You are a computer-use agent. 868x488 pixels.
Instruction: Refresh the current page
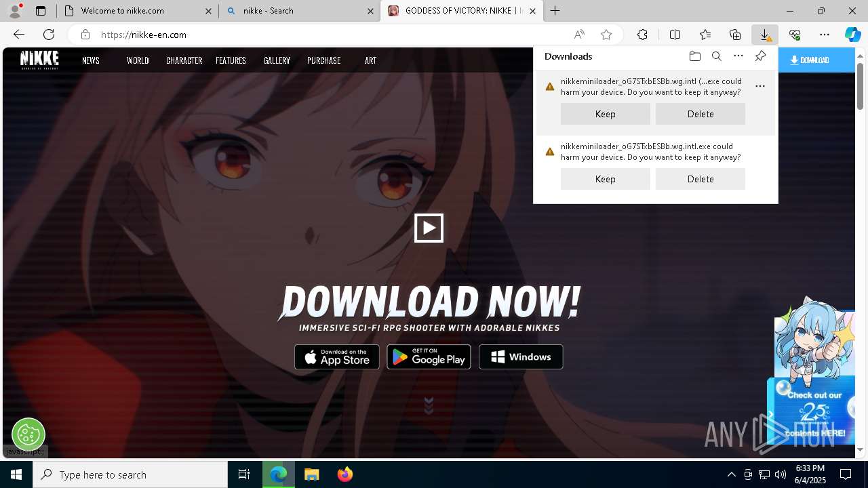point(49,35)
